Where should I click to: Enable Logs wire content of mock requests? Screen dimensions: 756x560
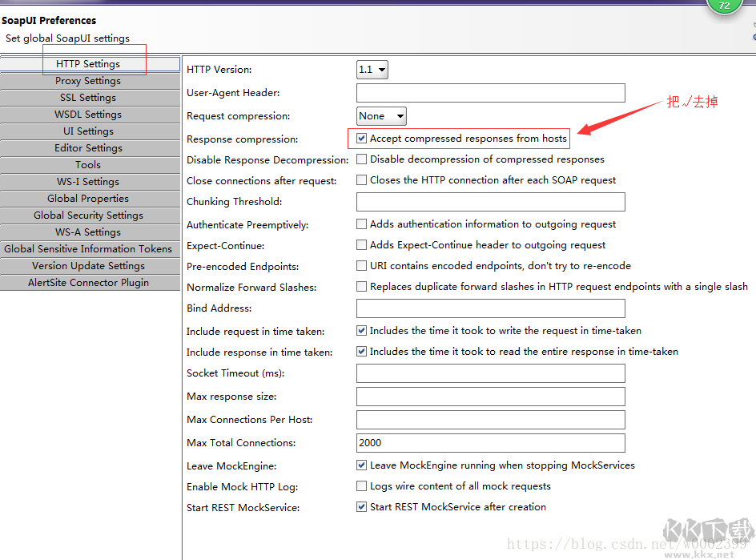coord(362,486)
